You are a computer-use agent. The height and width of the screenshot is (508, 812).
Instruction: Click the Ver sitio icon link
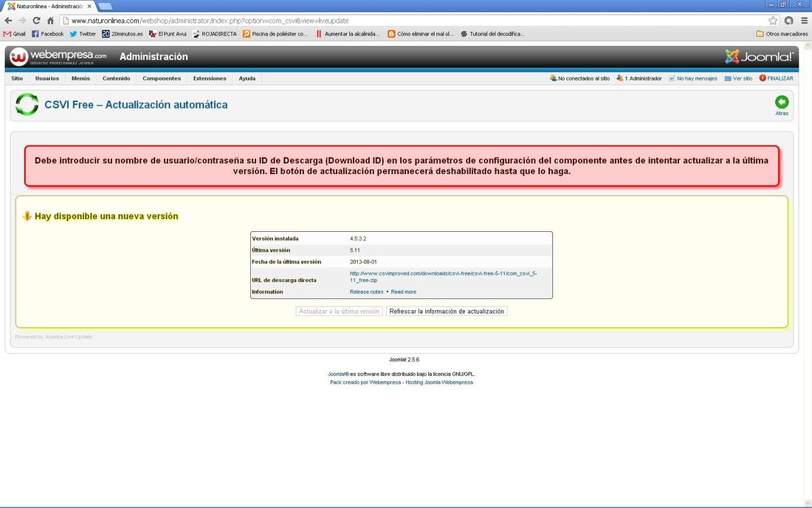[x=738, y=78]
